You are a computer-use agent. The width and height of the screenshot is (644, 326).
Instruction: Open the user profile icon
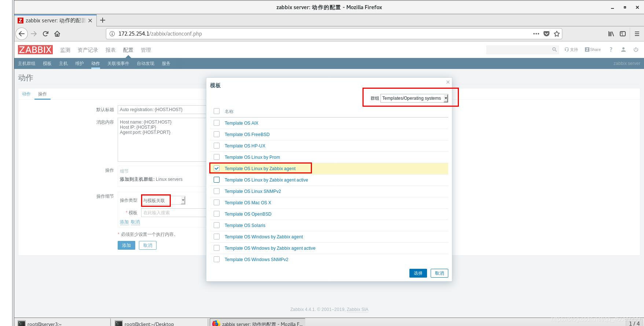623,50
